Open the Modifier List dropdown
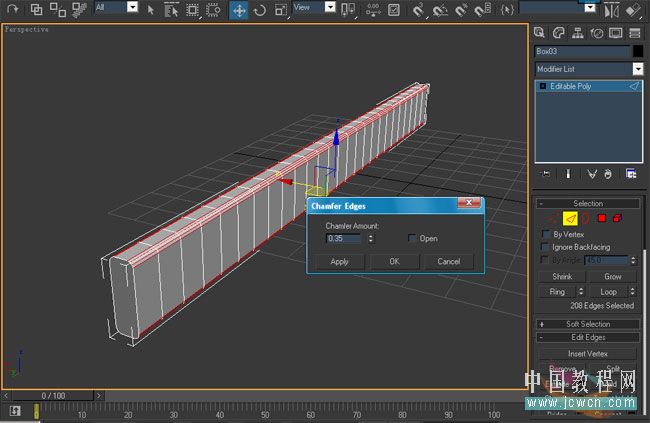The width and height of the screenshot is (650, 423). (638, 69)
